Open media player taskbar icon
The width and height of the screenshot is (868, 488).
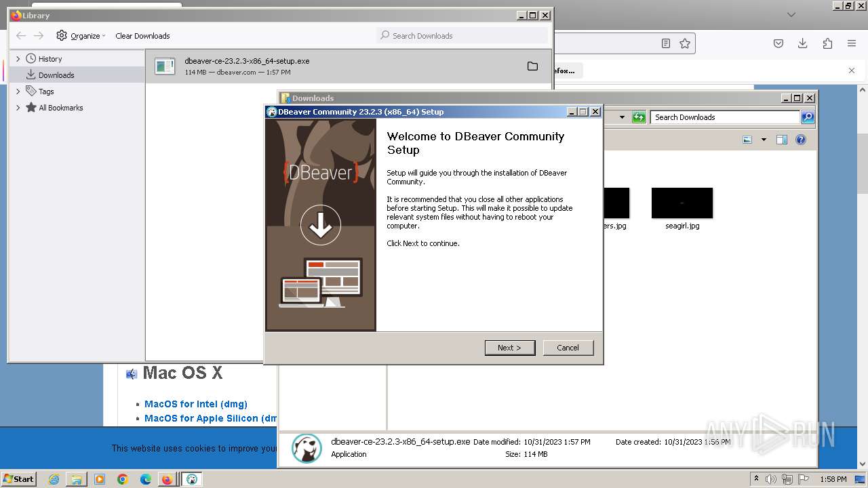click(100, 479)
